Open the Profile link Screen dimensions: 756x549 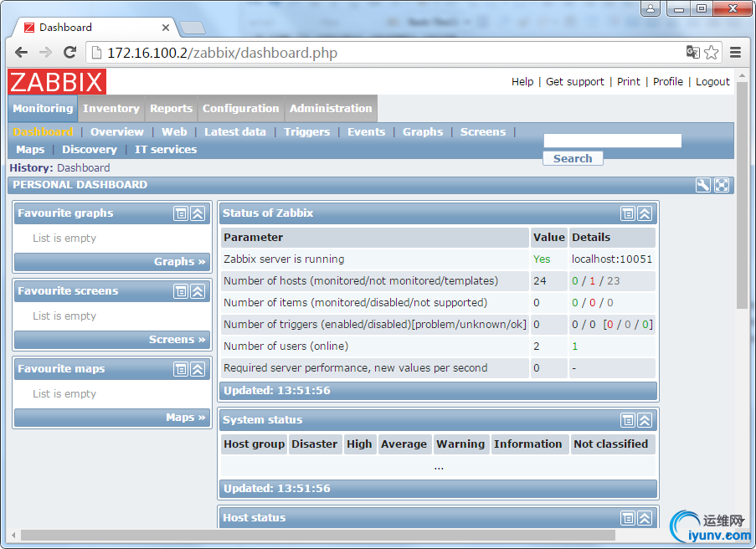[668, 82]
